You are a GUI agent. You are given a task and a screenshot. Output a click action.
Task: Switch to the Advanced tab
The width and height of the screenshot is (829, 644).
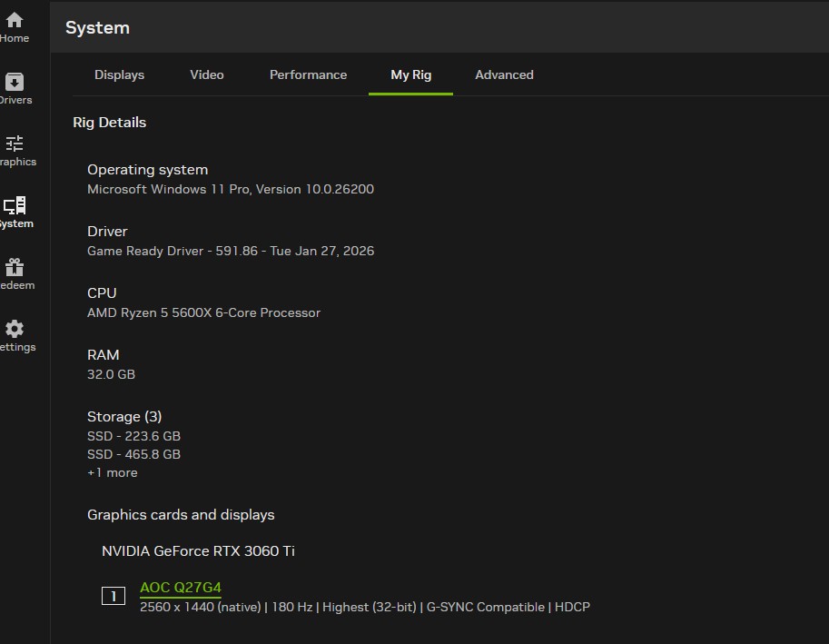tap(504, 74)
